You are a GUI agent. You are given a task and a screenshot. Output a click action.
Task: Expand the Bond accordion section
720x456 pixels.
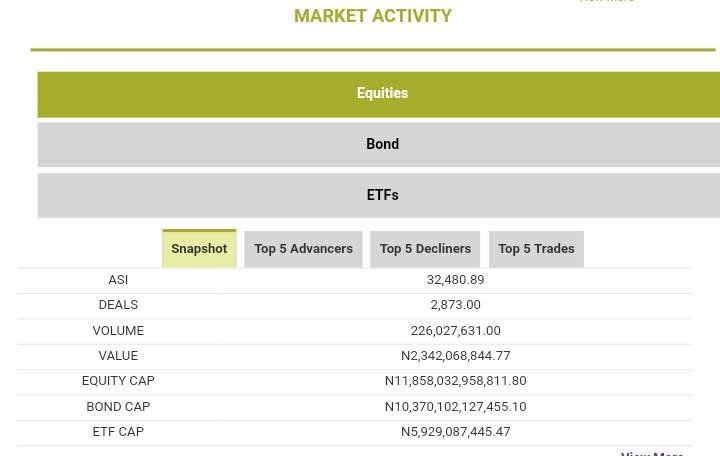(382, 144)
